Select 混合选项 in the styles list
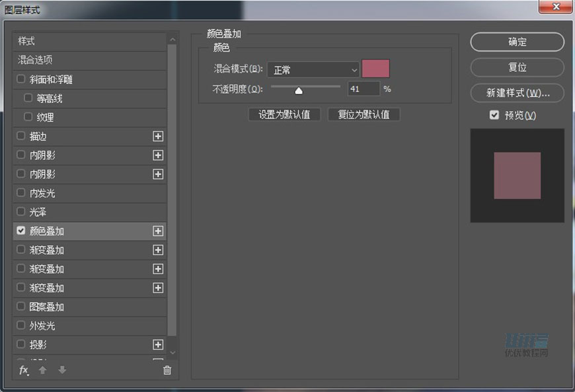This screenshot has height=392, width=575. click(35, 60)
